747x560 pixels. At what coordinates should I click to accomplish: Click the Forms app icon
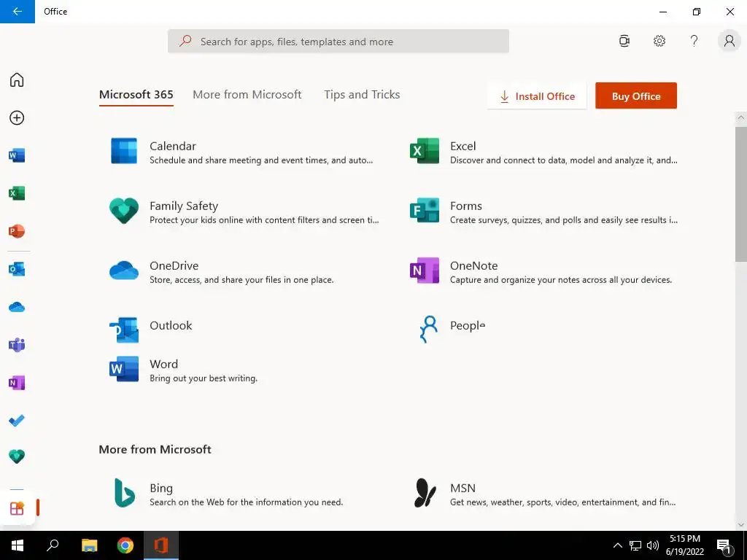pyautogui.click(x=425, y=211)
